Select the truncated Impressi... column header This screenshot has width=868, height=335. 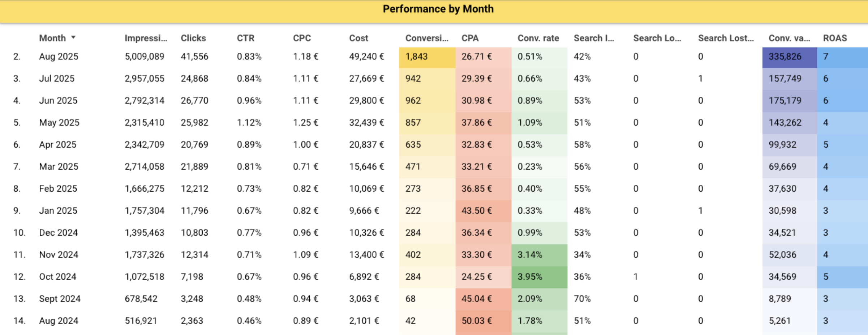click(x=146, y=38)
